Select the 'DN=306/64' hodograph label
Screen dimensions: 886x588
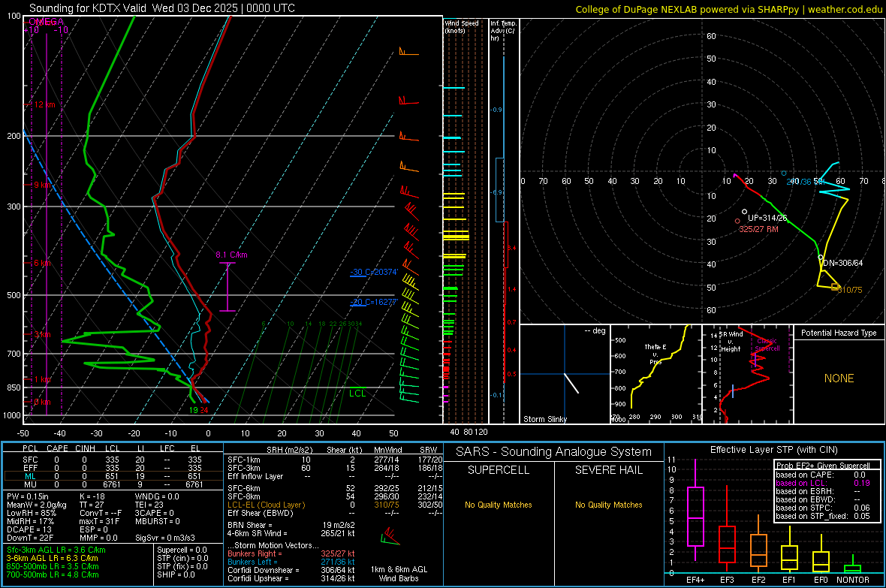click(x=842, y=263)
